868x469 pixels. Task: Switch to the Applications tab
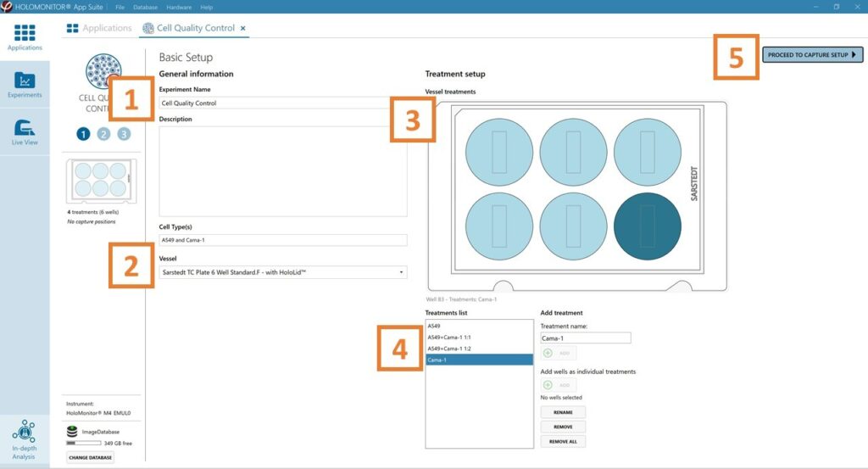[99, 28]
